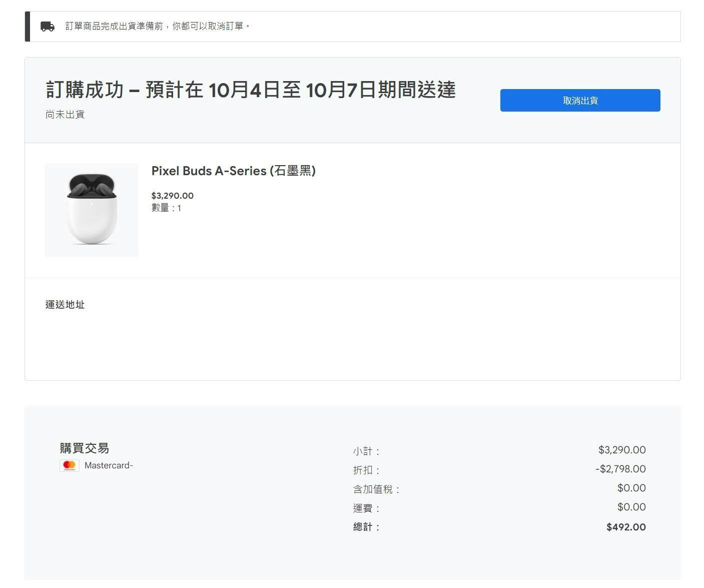The width and height of the screenshot is (704, 588).
Task: Click the Mastercard logo icon
Action: click(70, 465)
